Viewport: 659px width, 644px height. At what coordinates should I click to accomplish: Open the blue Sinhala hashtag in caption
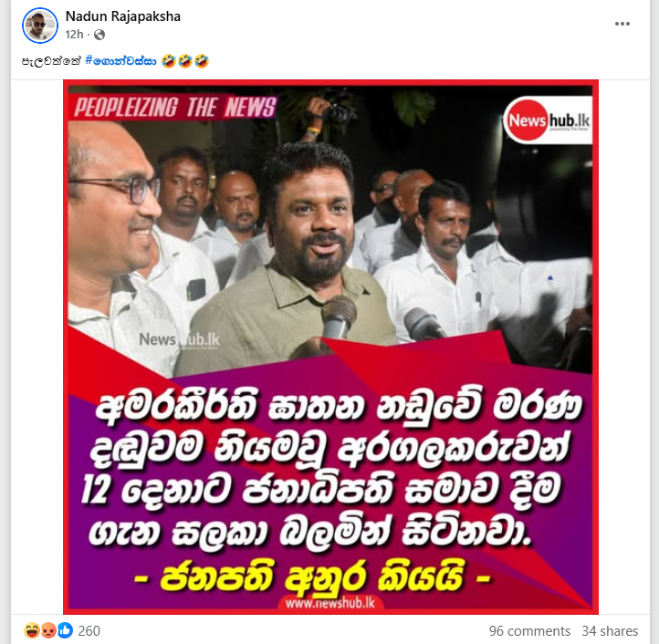[x=120, y=61]
